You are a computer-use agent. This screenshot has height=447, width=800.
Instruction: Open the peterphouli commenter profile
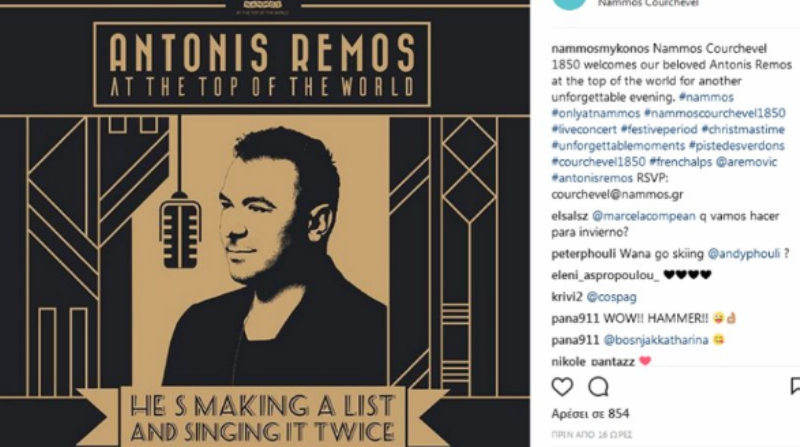click(584, 254)
